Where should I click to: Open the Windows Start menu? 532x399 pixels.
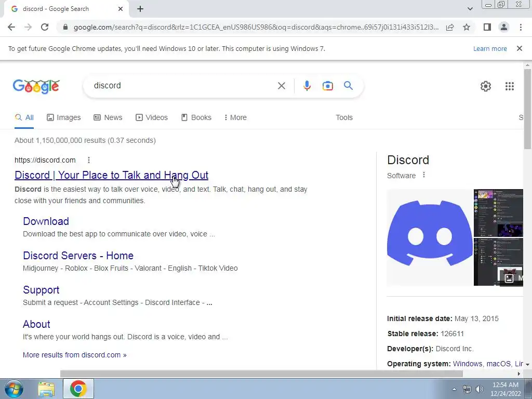pos(14,389)
